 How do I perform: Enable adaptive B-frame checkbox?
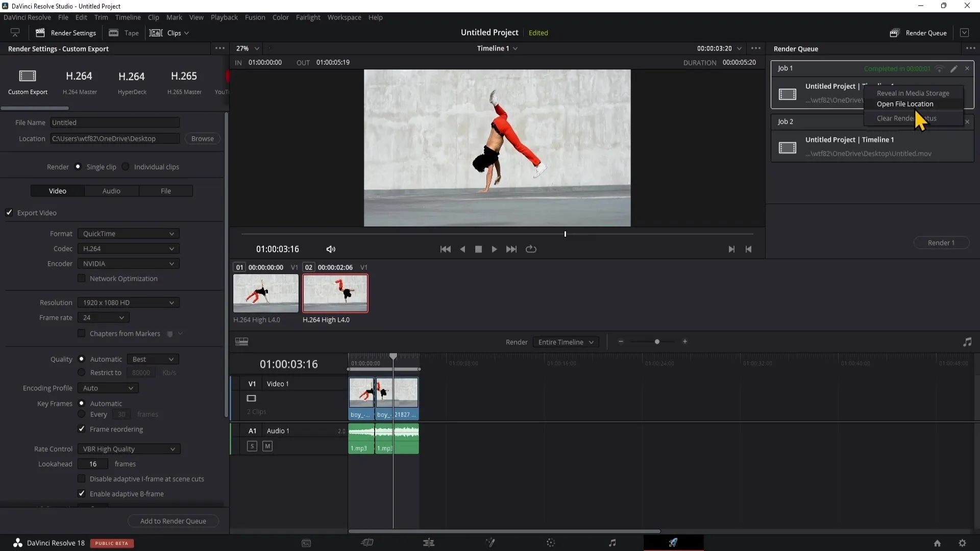pos(81,493)
